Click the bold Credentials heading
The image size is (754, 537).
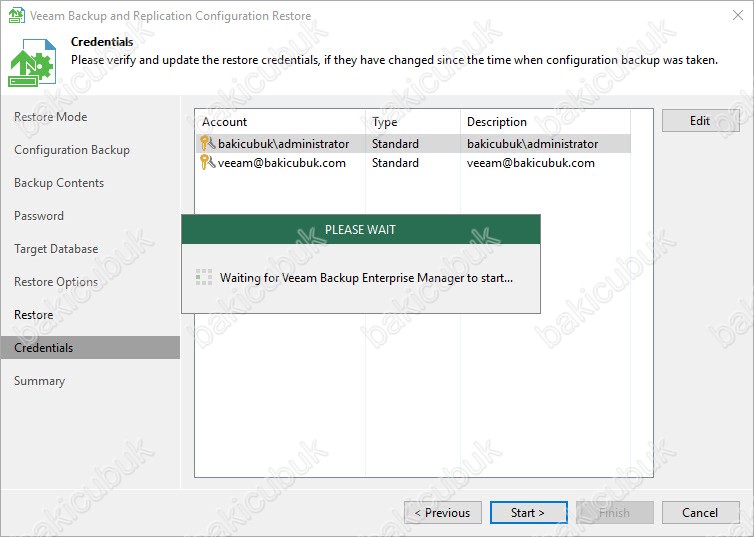point(102,42)
